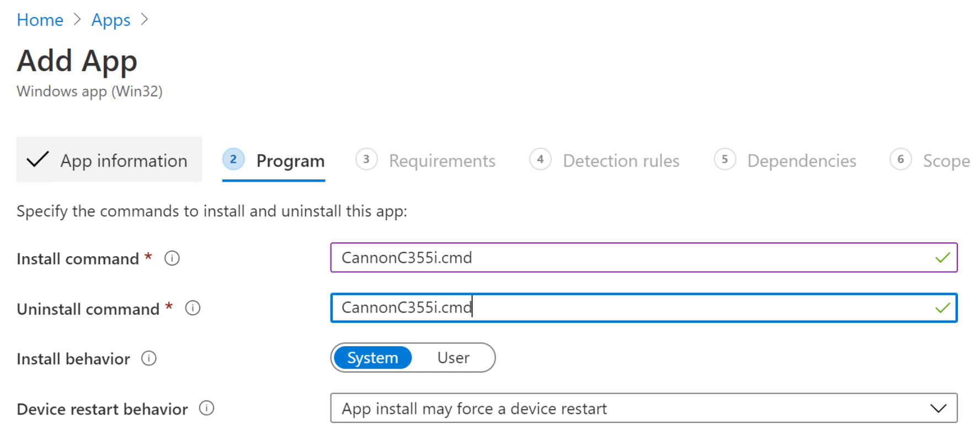View the Install behavior info icon

point(148,359)
